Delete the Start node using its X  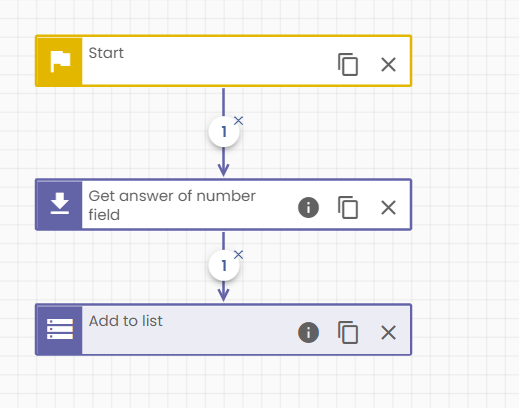tap(388, 64)
